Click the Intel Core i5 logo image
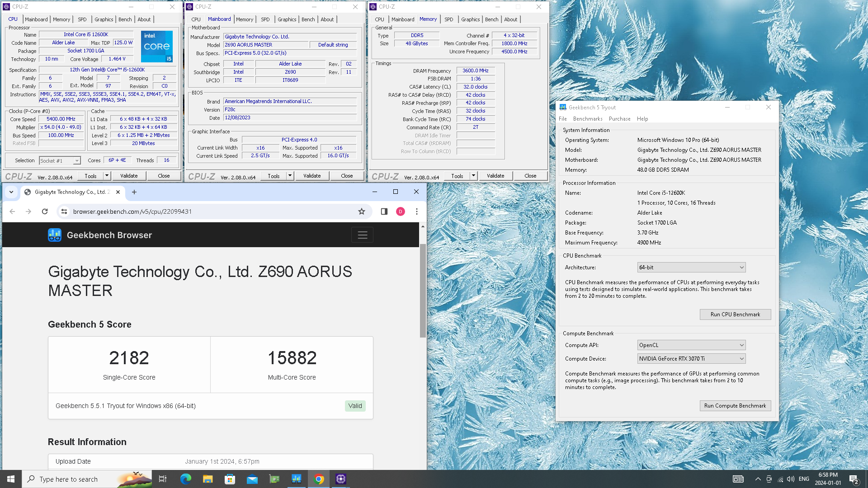 point(156,46)
